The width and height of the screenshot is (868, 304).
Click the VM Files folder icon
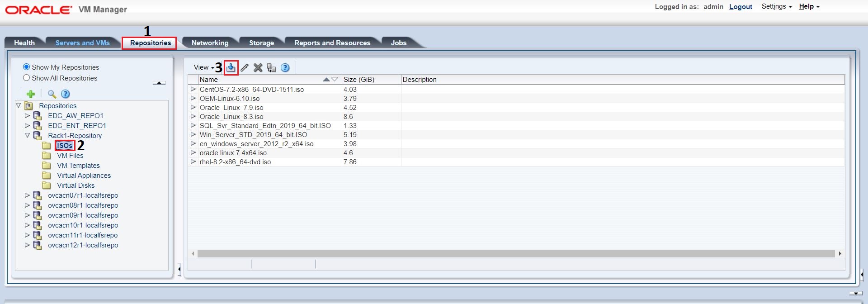click(47, 156)
